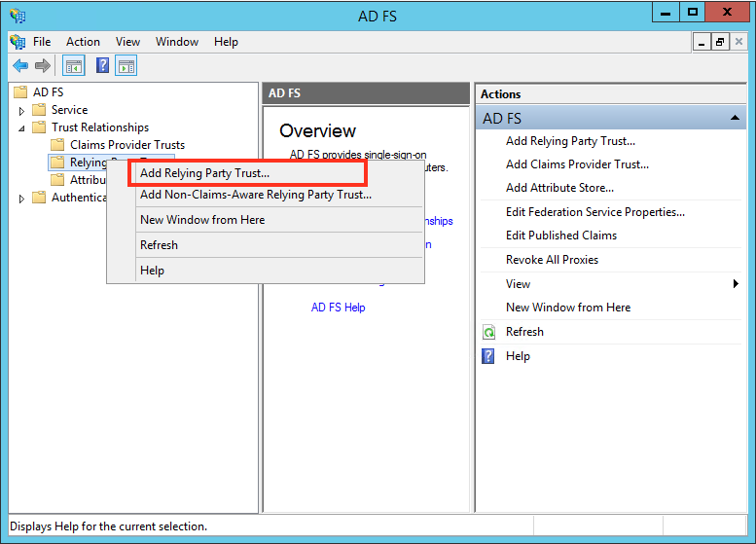Click Revoke All Proxies action
Screen dimensions: 756x544
(x=552, y=260)
